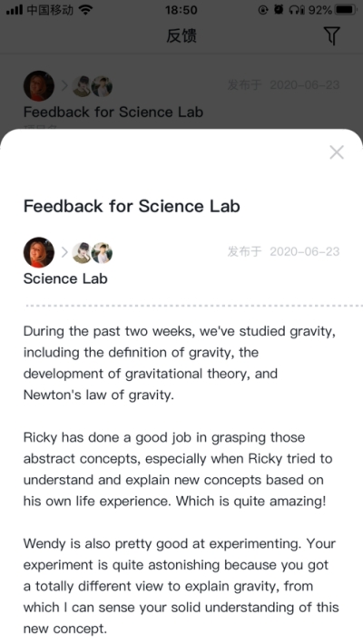Click the dimmed chevron in the background list

click(x=64, y=86)
